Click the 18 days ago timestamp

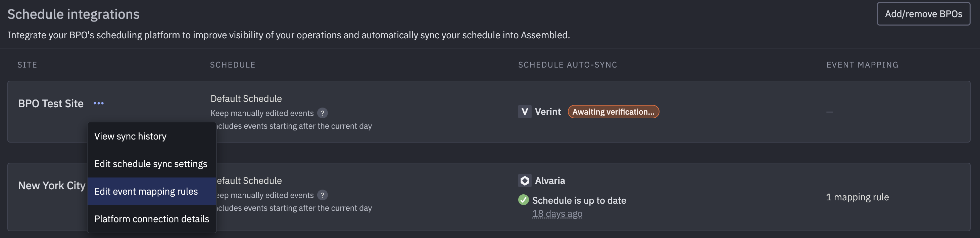coord(557,214)
